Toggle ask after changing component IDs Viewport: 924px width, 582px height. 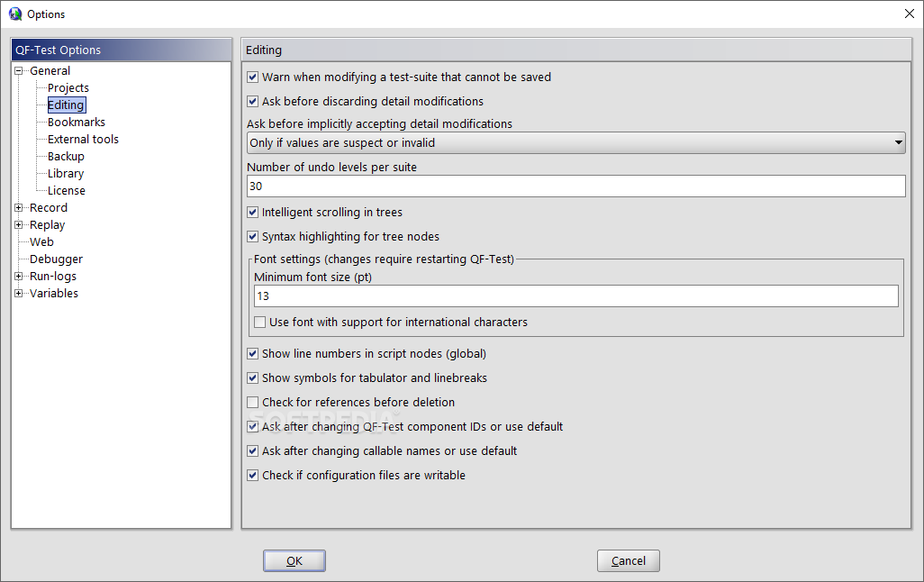(253, 426)
